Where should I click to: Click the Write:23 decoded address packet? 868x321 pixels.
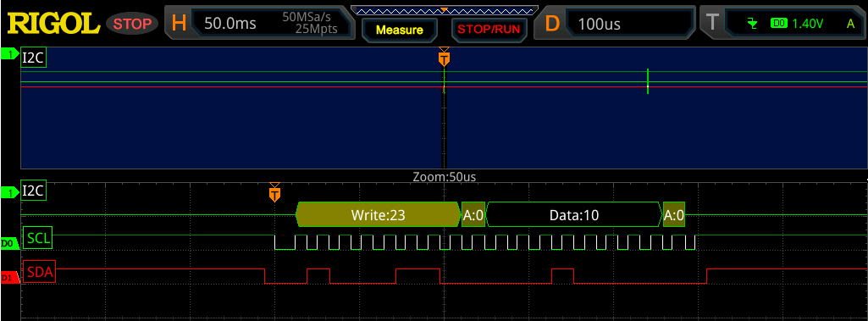coord(378,215)
